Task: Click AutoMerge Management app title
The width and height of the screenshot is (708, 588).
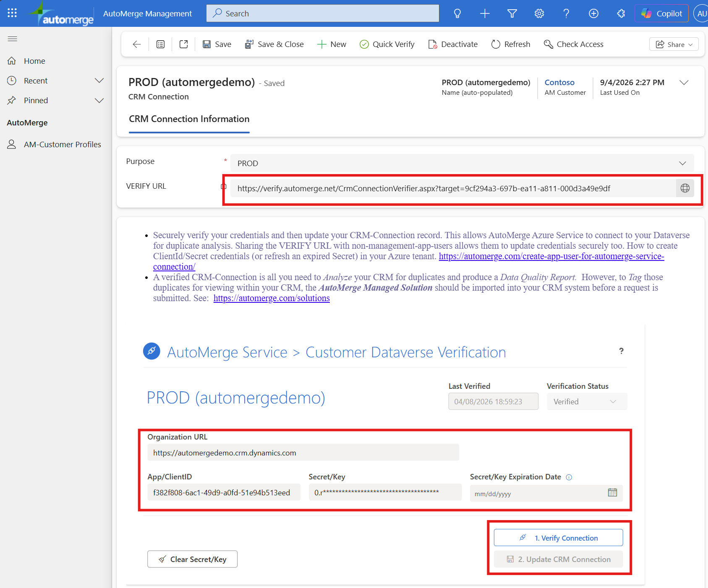Action: (147, 14)
